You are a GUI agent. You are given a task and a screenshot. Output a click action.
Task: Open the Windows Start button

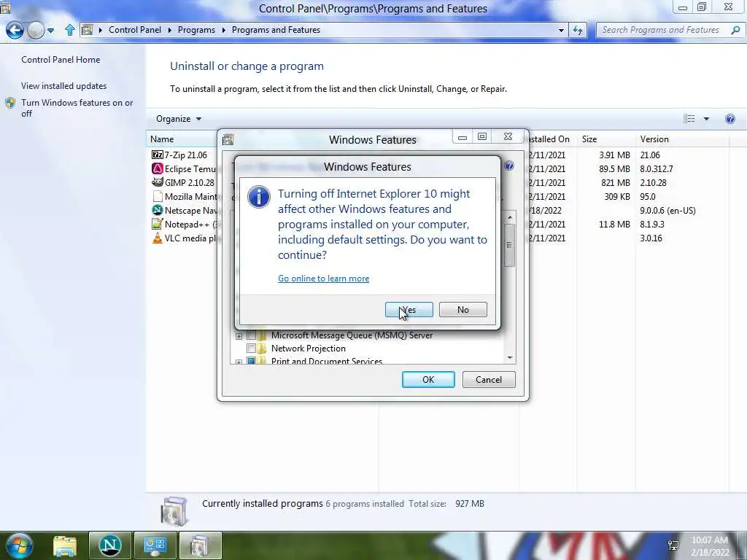pyautogui.click(x=19, y=545)
